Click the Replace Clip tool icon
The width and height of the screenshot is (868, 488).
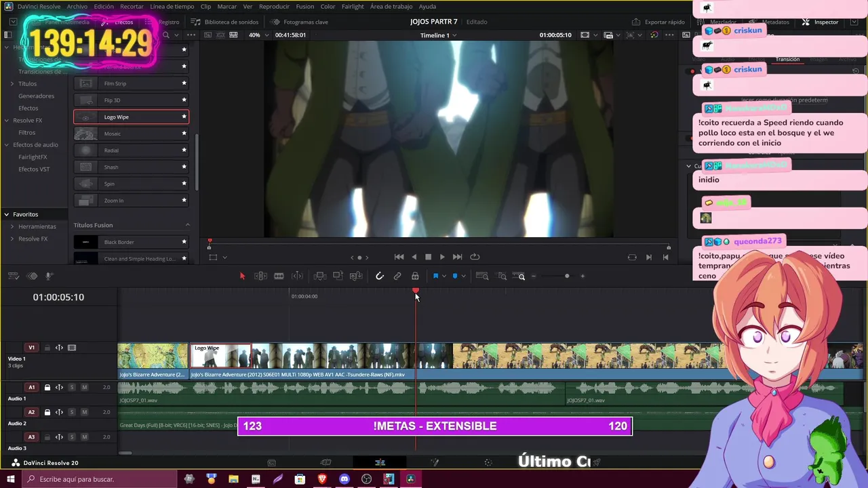pos(356,276)
